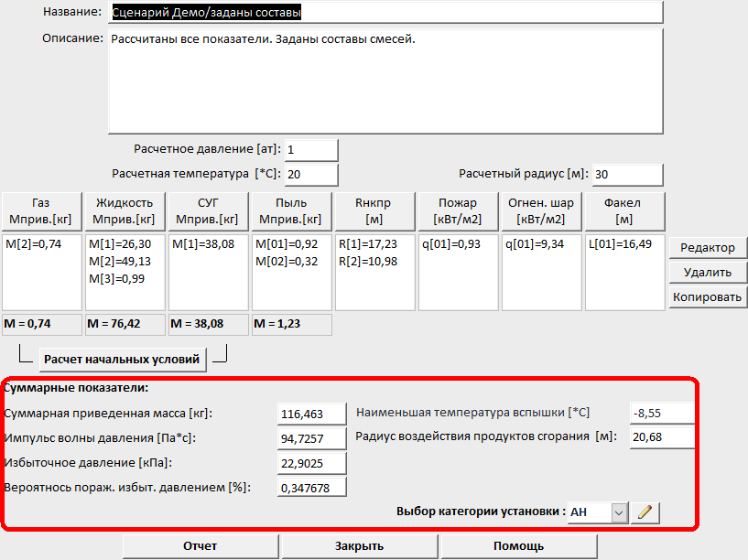The width and height of the screenshot is (748, 560).
Task: Click the Редактор button
Action: tap(708, 248)
